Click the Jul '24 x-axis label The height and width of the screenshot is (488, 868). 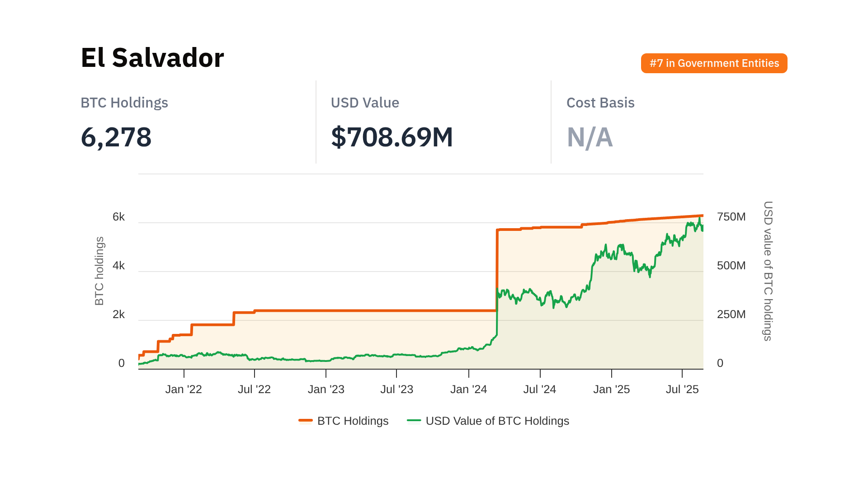pos(539,389)
